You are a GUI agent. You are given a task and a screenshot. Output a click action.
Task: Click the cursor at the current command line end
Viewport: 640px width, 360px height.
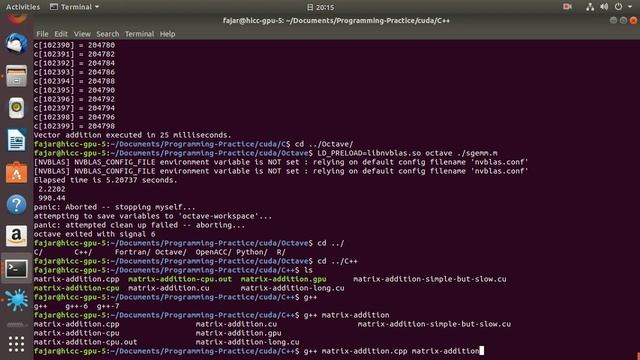(x=482, y=351)
